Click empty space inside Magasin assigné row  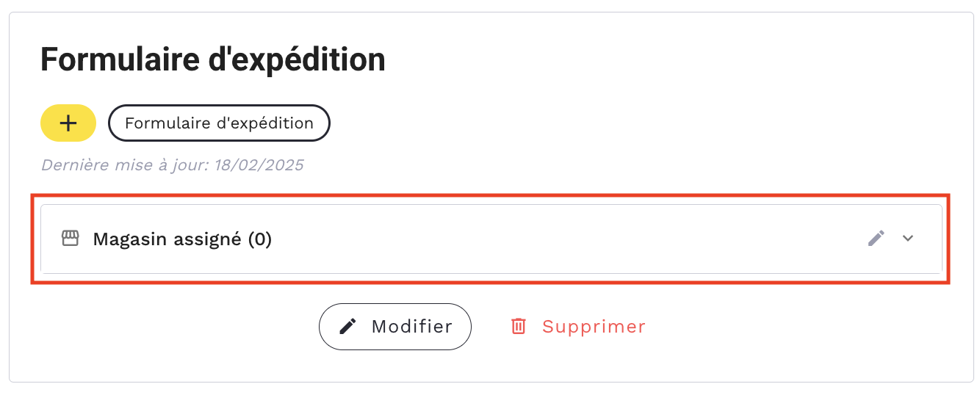click(x=558, y=239)
